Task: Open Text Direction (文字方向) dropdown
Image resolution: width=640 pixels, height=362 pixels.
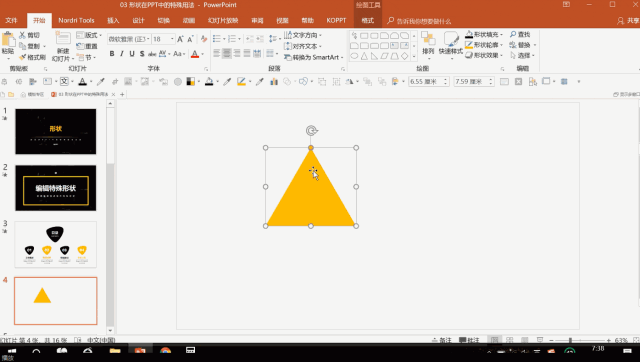Action: point(303,35)
